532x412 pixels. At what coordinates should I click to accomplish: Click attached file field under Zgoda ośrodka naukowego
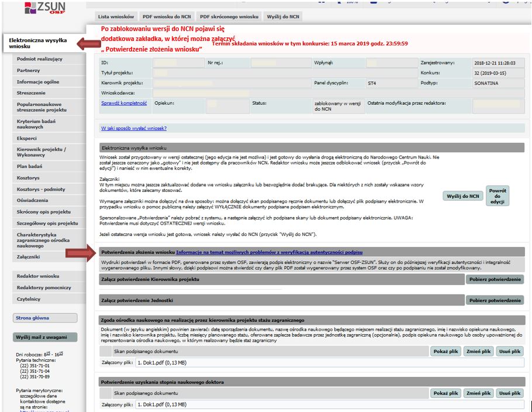[x=330, y=363]
